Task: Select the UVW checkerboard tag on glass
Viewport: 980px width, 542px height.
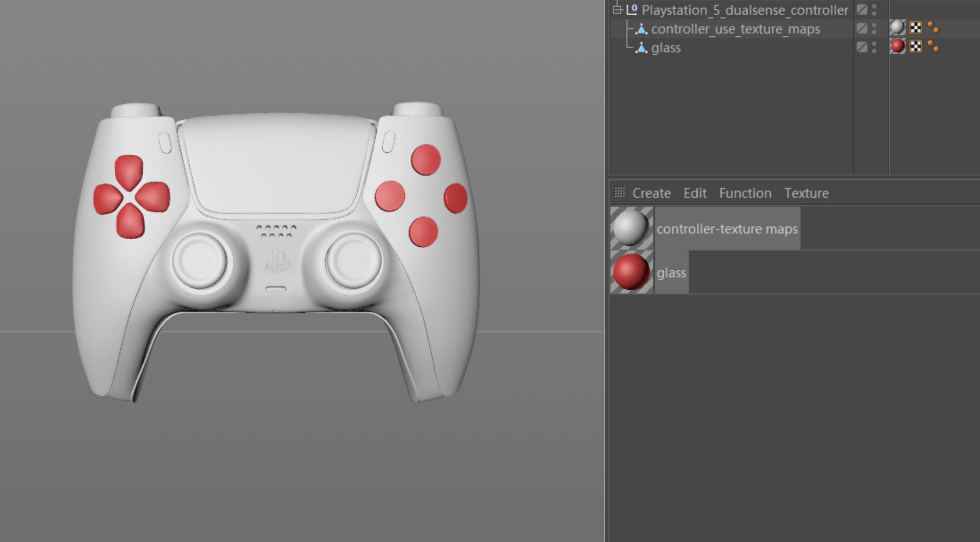Action: point(916,46)
